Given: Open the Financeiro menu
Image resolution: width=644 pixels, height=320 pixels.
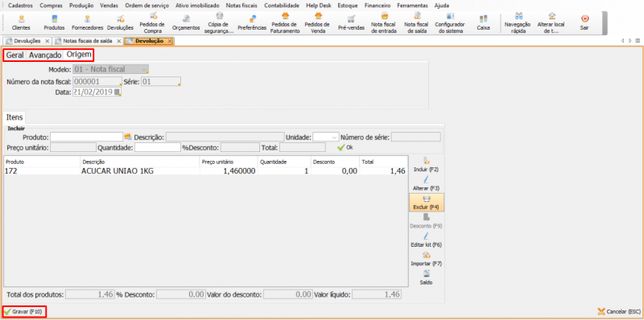Looking at the screenshot, I should [x=377, y=6].
